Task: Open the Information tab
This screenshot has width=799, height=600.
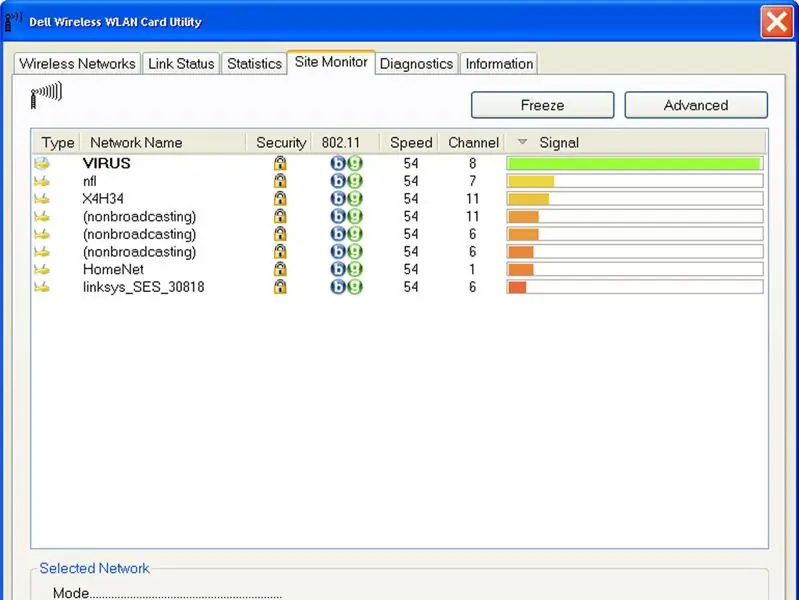Action: point(499,64)
